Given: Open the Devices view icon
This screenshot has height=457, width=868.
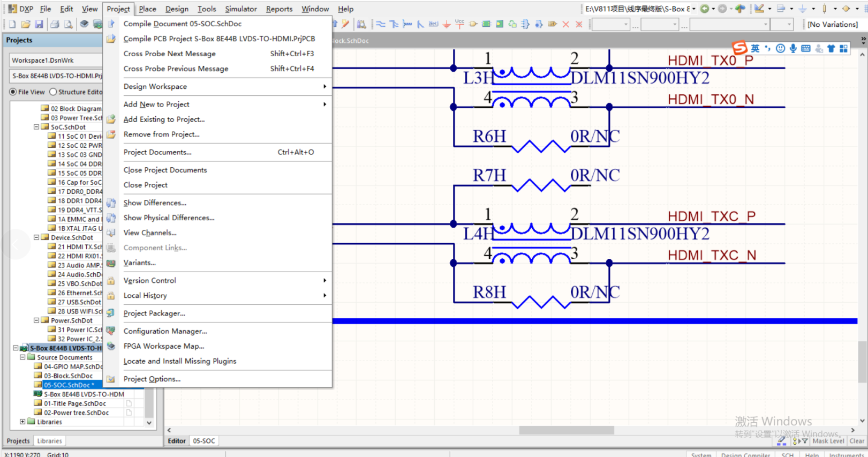Looking at the screenshot, I should tap(84, 24).
